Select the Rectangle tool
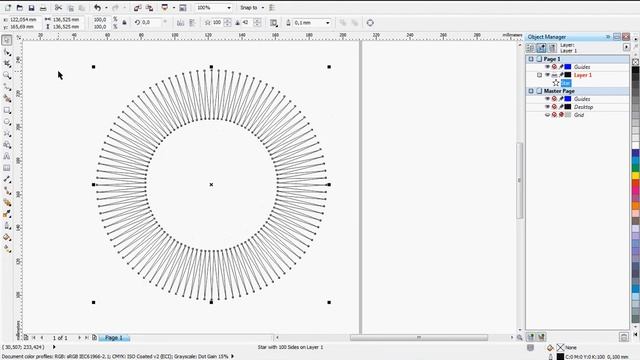This screenshot has width=640, height=360. pyautogui.click(x=7, y=110)
